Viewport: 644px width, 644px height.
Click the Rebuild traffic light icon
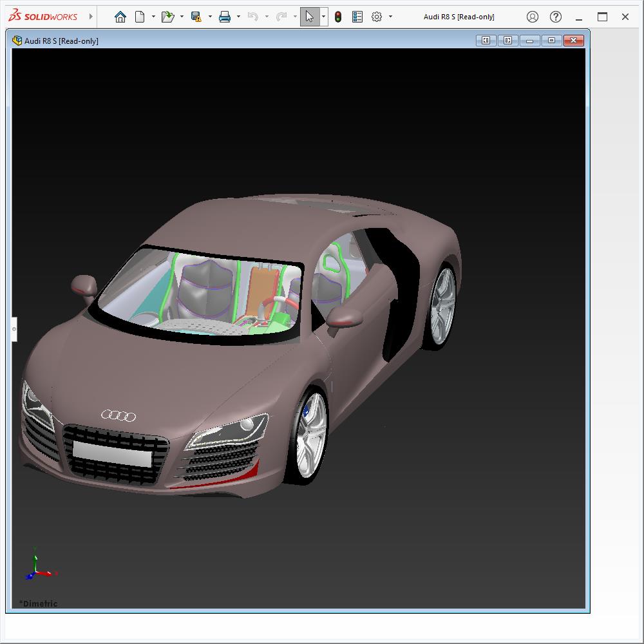click(338, 17)
